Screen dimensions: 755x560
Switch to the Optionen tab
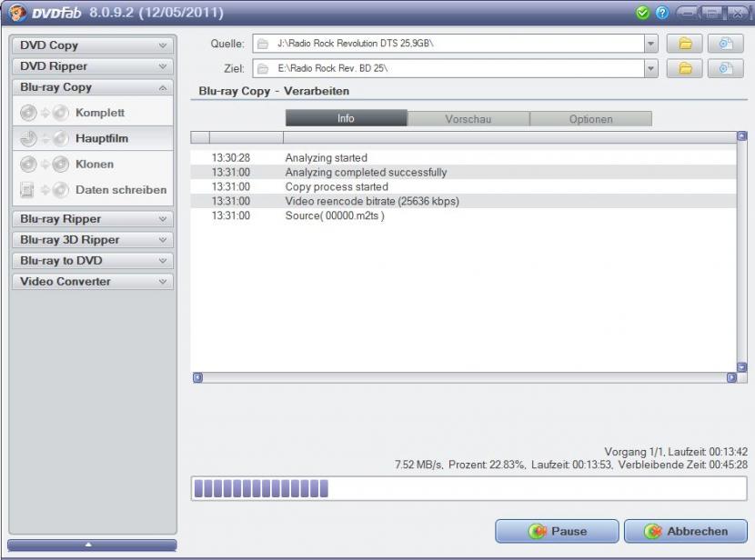point(590,119)
